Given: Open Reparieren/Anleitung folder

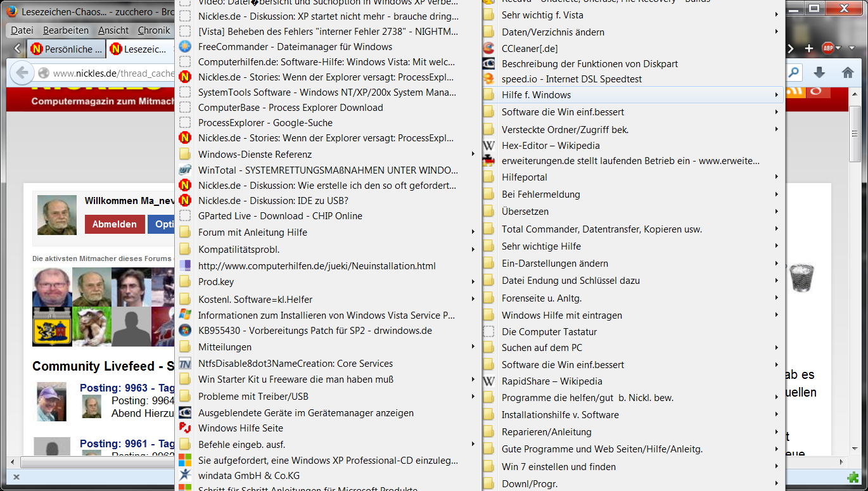Looking at the screenshot, I should (x=634, y=432).
